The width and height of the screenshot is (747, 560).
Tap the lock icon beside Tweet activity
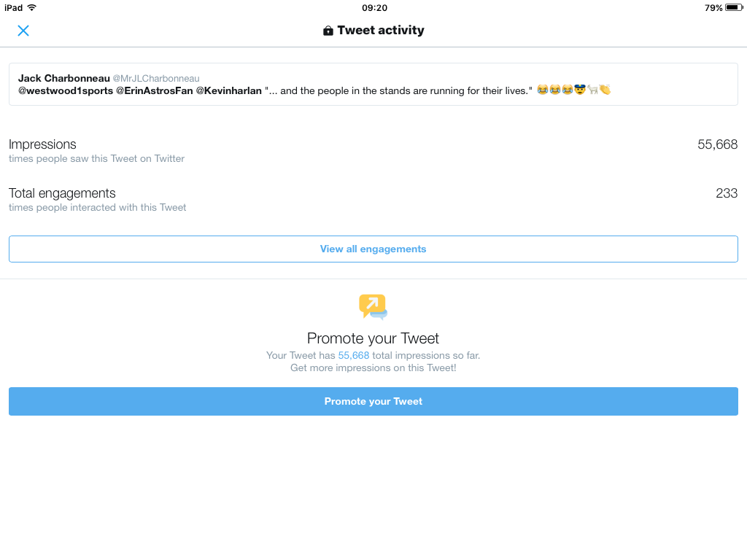pyautogui.click(x=328, y=31)
